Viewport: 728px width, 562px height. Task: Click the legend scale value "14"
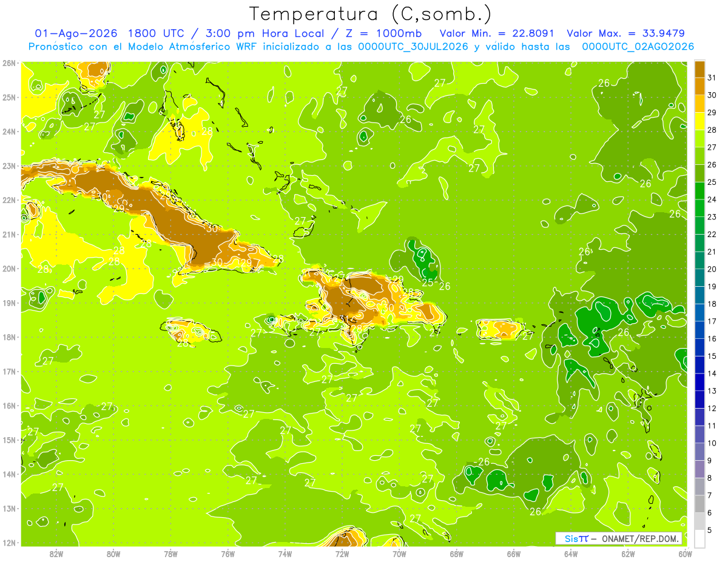712,373
